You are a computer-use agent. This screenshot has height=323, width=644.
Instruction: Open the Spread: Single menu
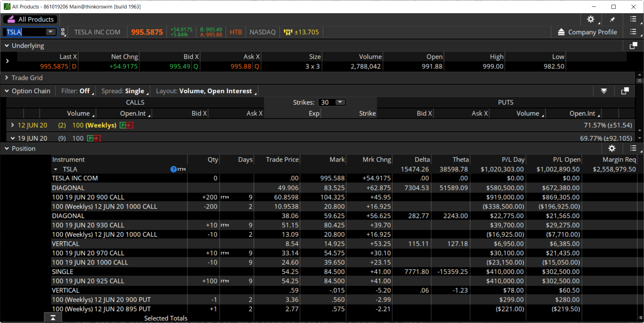(x=125, y=91)
